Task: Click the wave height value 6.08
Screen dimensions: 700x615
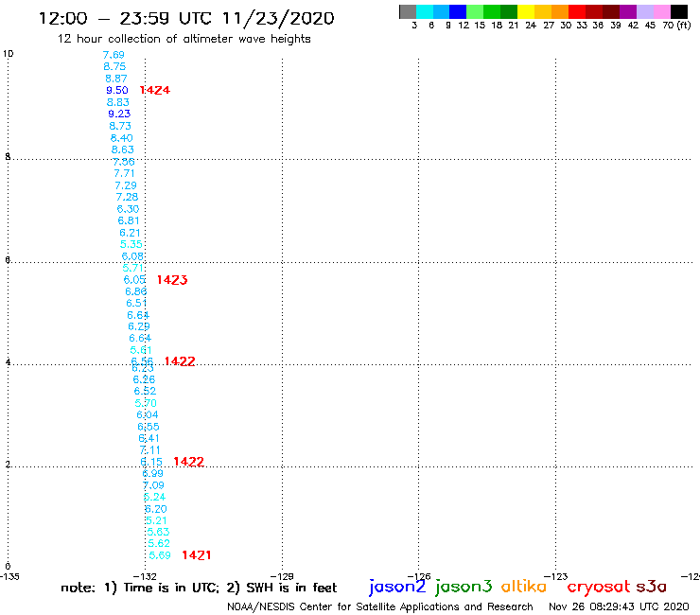Action: coord(132,256)
